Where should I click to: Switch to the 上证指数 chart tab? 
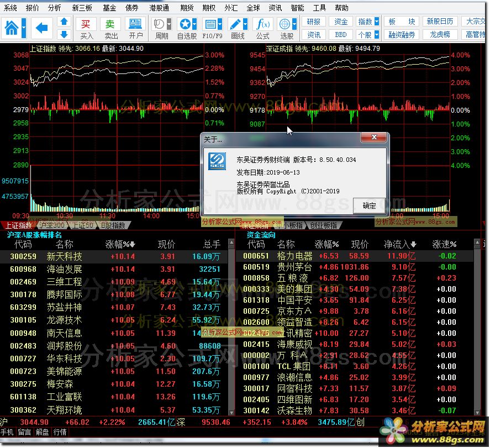click(x=18, y=225)
